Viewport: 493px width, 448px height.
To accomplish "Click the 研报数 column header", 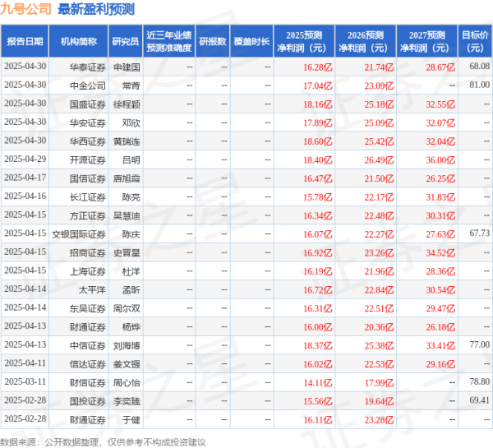I will [x=213, y=41].
